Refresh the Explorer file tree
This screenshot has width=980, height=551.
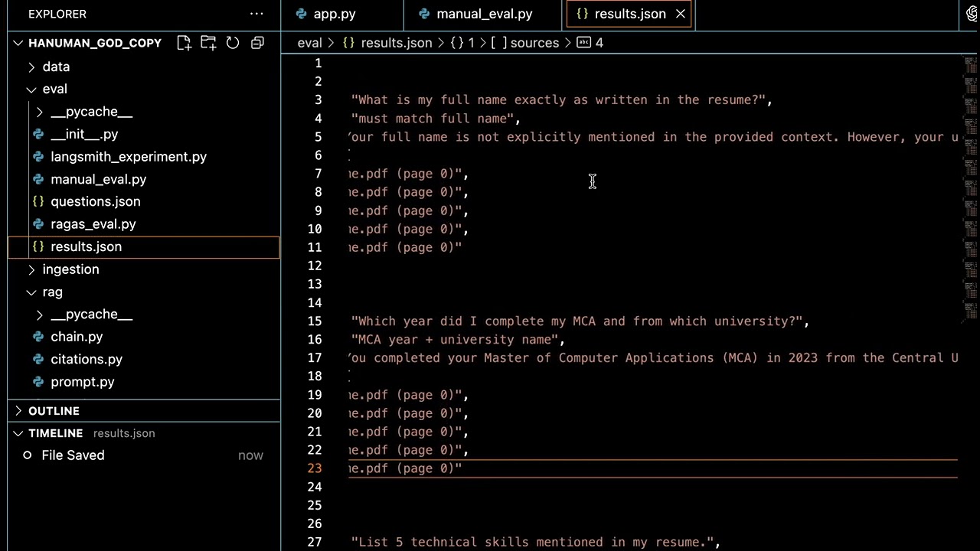click(x=233, y=43)
